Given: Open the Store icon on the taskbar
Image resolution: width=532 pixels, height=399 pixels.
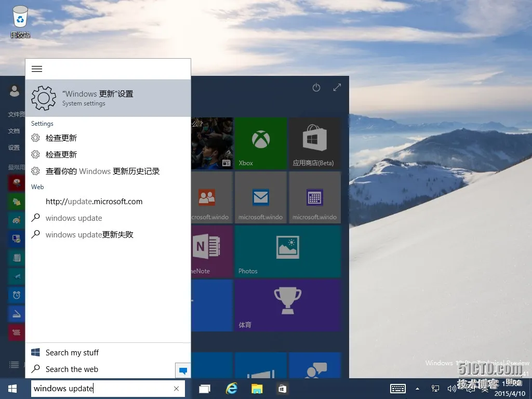Looking at the screenshot, I should tap(282, 389).
